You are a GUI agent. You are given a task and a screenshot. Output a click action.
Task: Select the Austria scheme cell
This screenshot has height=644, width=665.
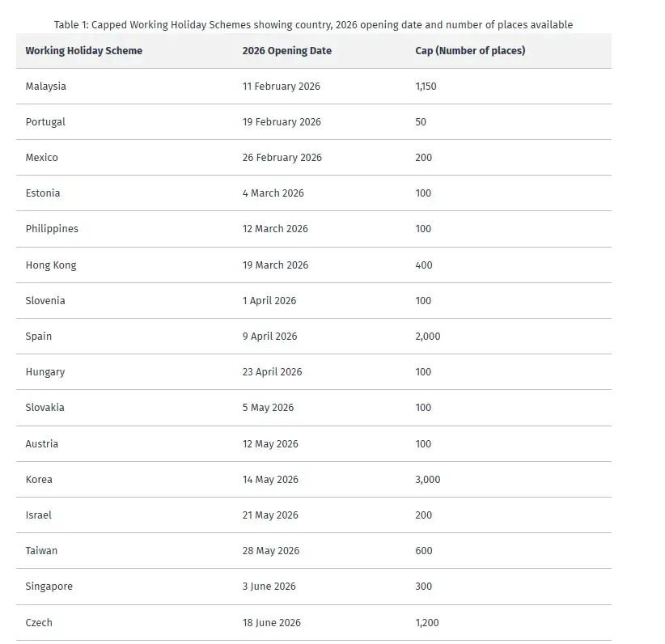[42, 443]
